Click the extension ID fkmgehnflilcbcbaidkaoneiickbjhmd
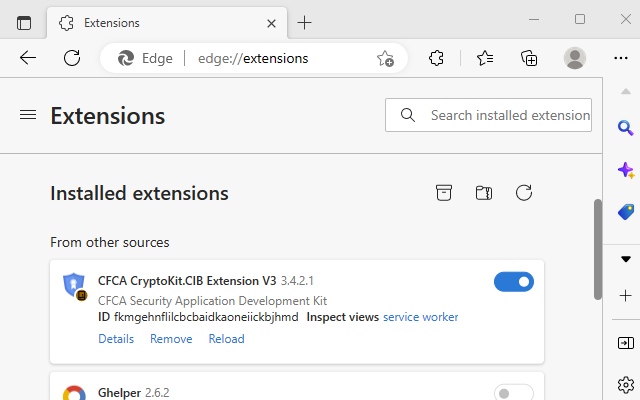This screenshot has height=400, width=640. [x=206, y=317]
